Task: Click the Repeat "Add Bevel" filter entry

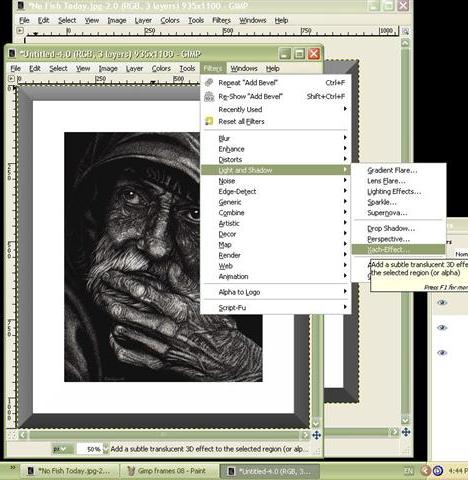Action: tap(276, 83)
